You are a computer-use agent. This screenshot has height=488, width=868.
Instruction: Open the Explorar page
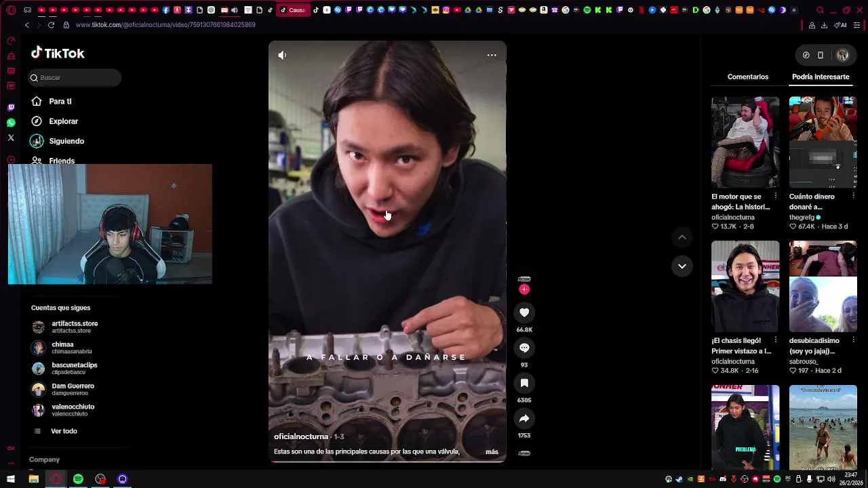63,121
